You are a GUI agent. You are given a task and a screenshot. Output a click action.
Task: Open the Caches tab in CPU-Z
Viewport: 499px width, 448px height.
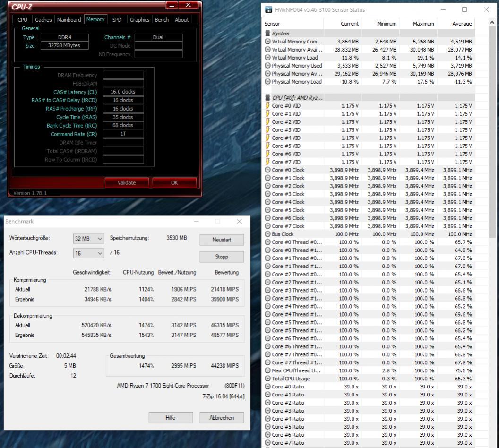(x=43, y=20)
